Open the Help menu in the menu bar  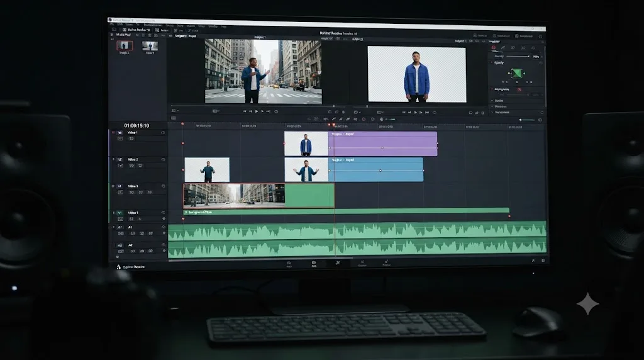(224, 26)
